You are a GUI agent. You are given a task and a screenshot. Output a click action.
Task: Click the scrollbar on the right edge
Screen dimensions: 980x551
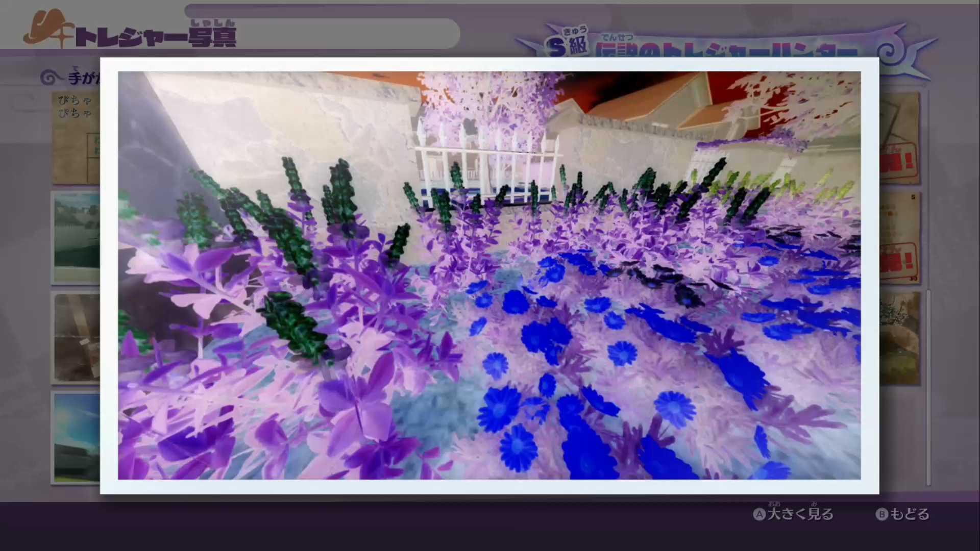click(928, 388)
